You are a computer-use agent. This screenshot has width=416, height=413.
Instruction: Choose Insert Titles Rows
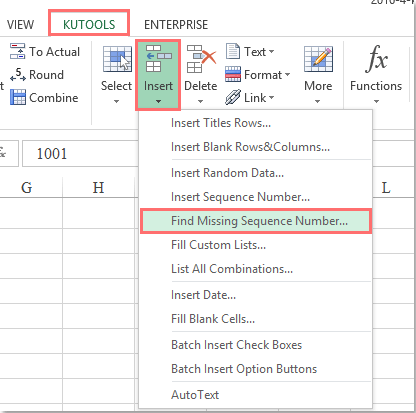pyautogui.click(x=255, y=123)
